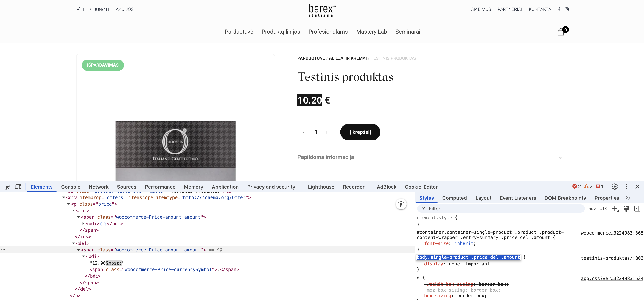Open the accessibility widget button
The height and width of the screenshot is (300, 644).
pos(401,204)
